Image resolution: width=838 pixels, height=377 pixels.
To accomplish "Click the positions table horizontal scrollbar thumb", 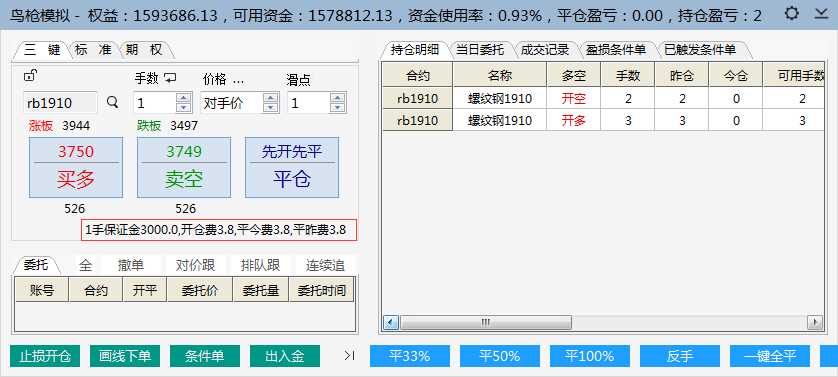I will click(485, 322).
